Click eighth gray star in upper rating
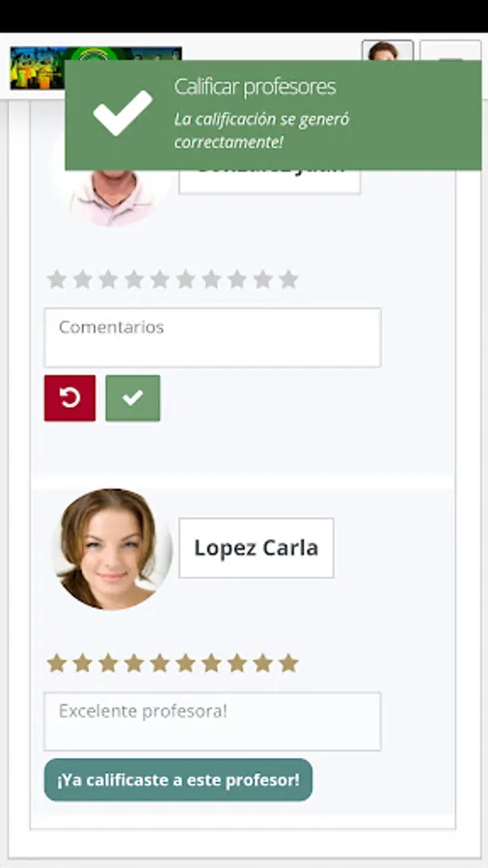Image resolution: width=488 pixels, height=868 pixels. 237,280
